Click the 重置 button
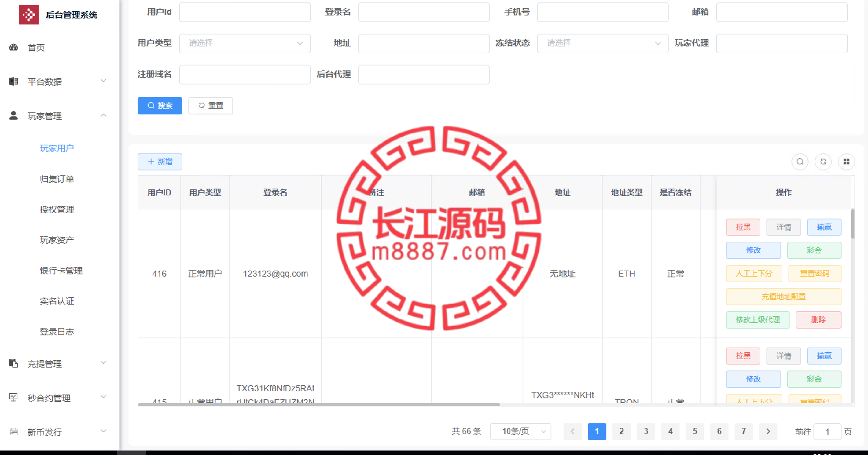868x455 pixels. (x=211, y=106)
